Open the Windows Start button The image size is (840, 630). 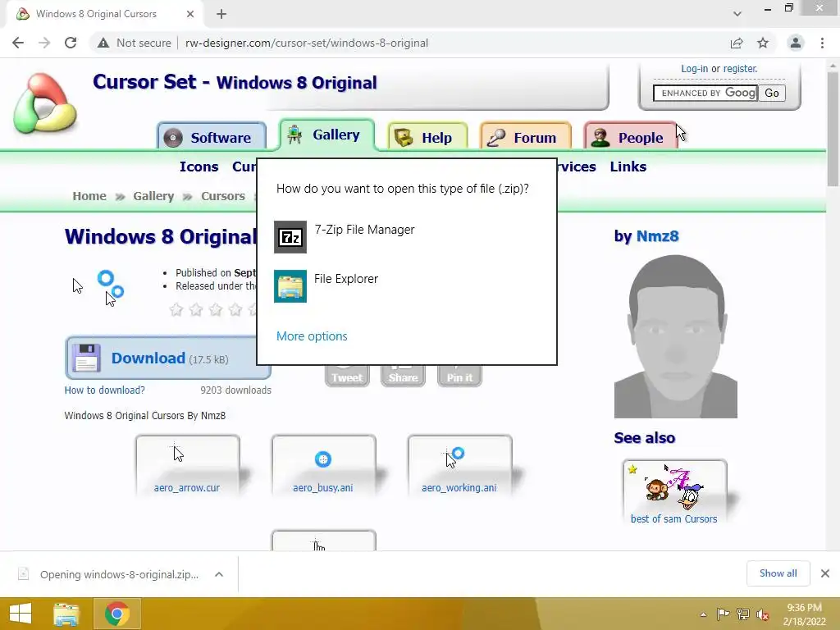pyautogui.click(x=21, y=614)
